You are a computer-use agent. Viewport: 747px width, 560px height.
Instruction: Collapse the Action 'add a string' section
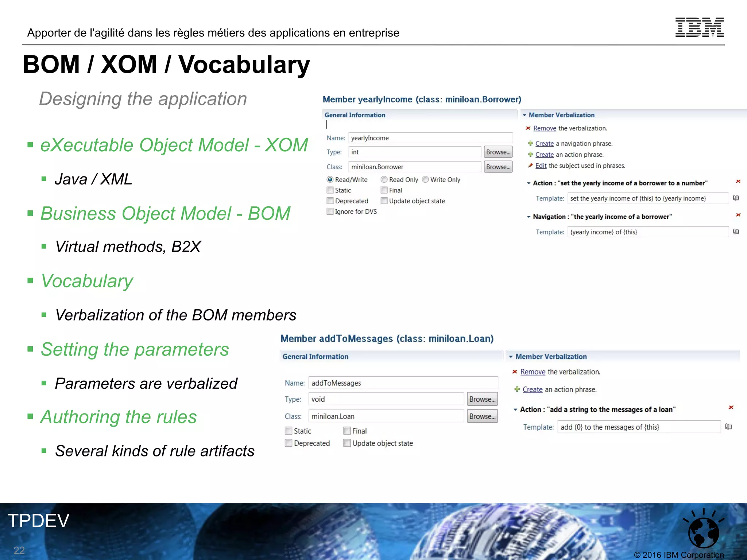(x=515, y=409)
